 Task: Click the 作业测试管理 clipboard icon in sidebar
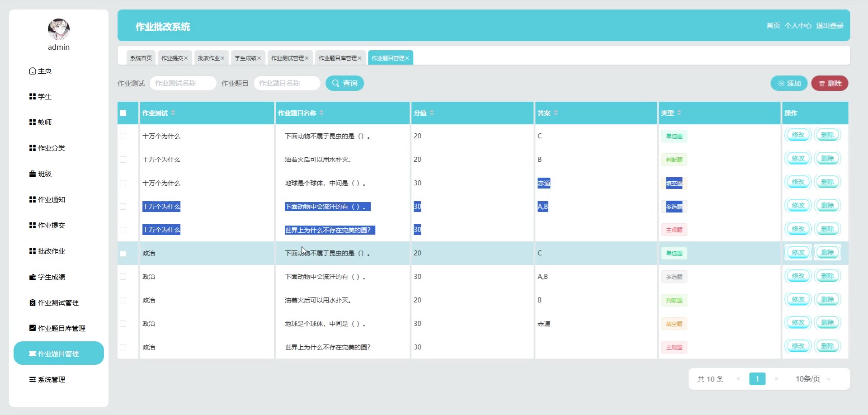click(33, 303)
